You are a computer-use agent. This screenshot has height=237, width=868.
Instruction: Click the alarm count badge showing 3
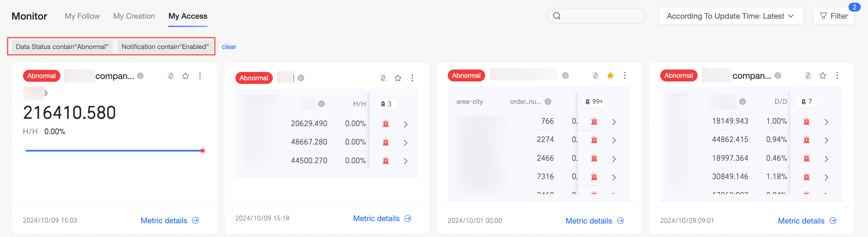386,104
